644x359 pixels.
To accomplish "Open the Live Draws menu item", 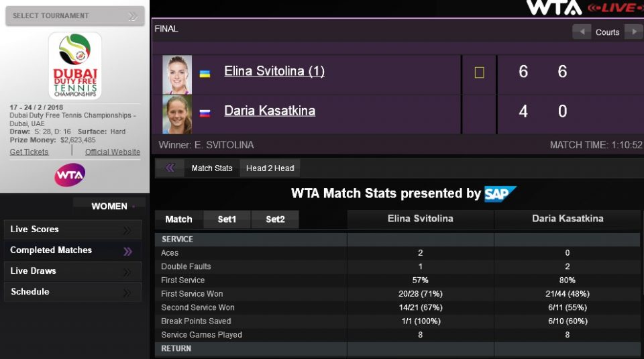I will pos(34,271).
